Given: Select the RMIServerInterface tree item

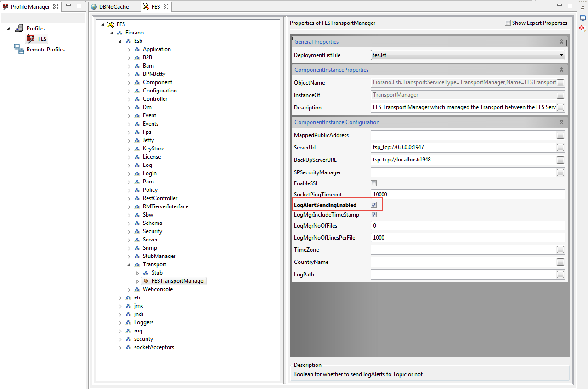Looking at the screenshot, I should tap(165, 206).
